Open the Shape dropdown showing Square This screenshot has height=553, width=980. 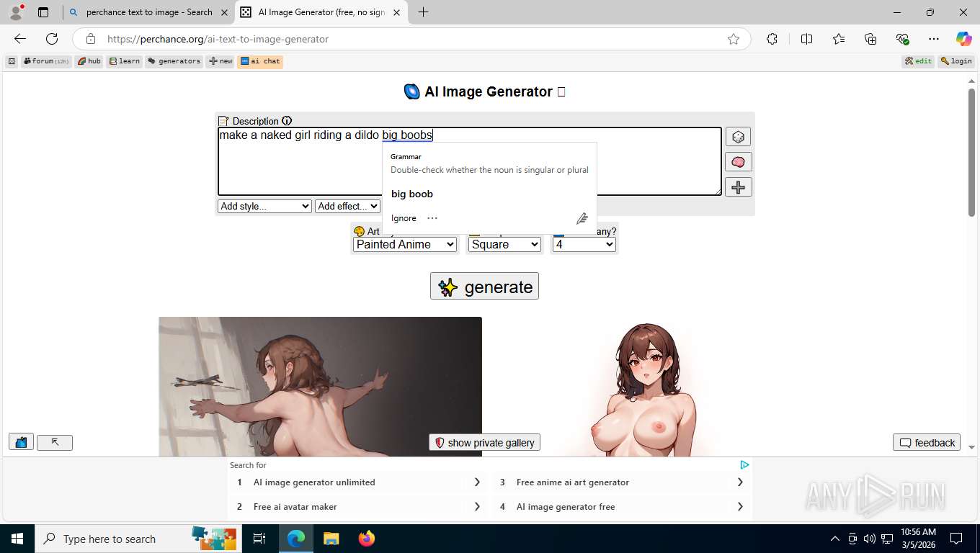point(504,244)
